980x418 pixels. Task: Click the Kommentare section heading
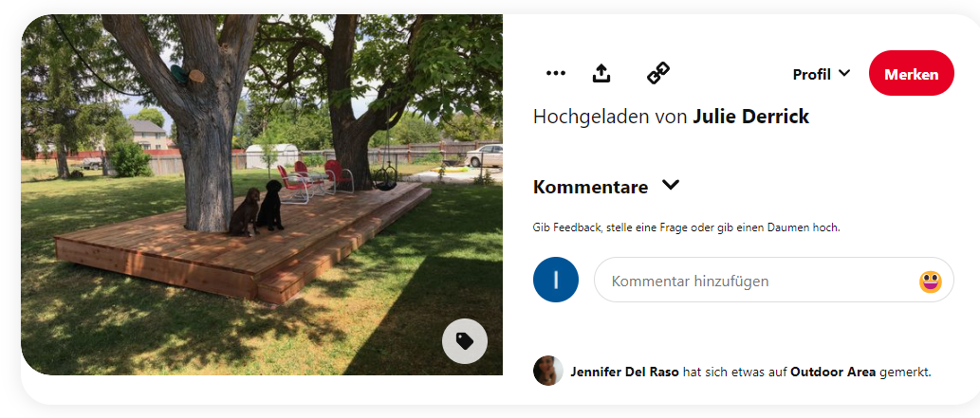(x=590, y=187)
